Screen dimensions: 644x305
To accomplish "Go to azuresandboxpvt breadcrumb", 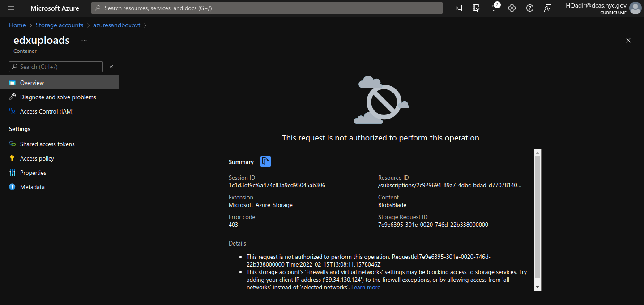I will [117, 25].
